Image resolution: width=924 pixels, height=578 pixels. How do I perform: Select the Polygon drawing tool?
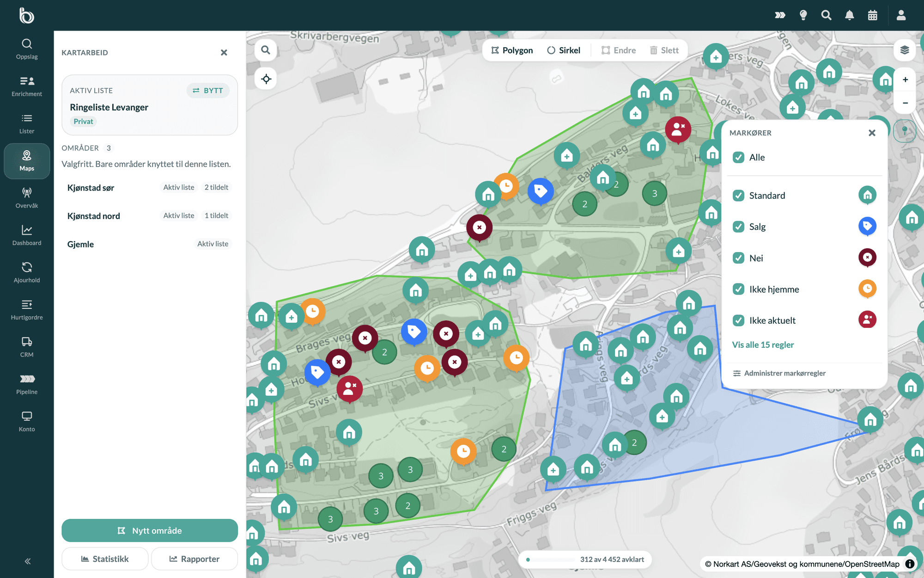coord(512,50)
